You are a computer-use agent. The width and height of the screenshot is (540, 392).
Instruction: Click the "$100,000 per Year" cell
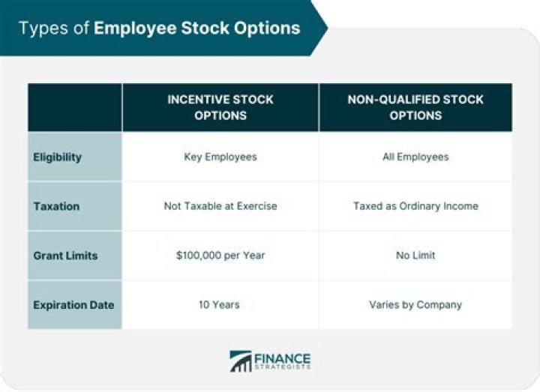(x=220, y=256)
